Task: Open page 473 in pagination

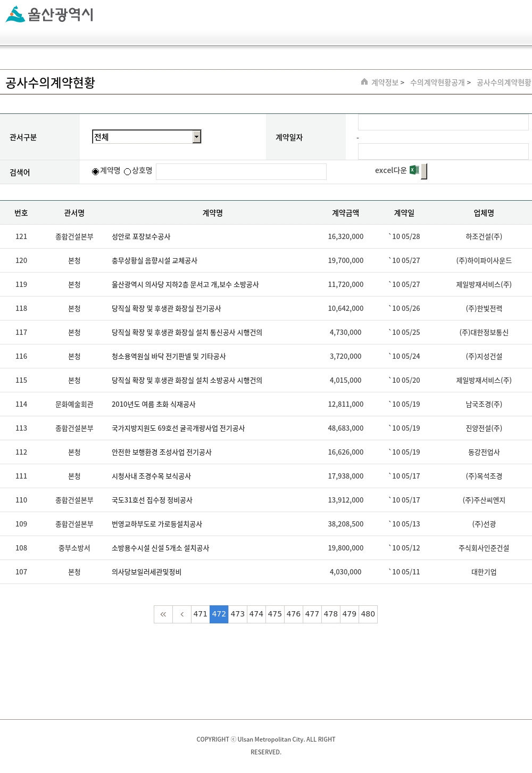Action: [238, 614]
